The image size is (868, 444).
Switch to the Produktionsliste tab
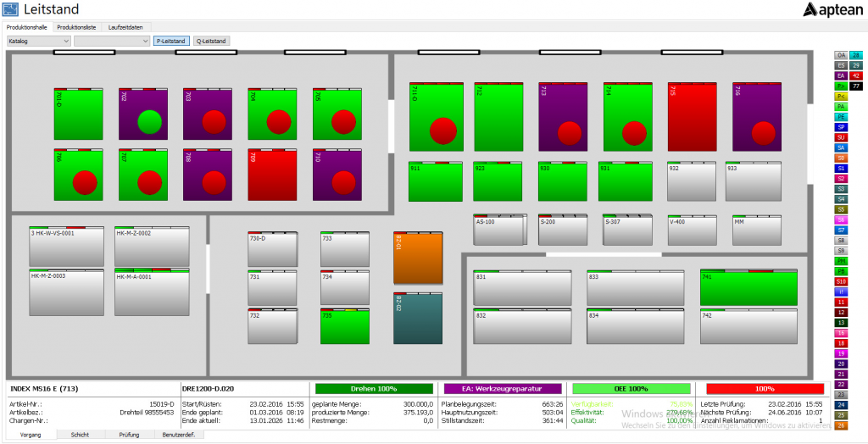[x=78, y=27]
